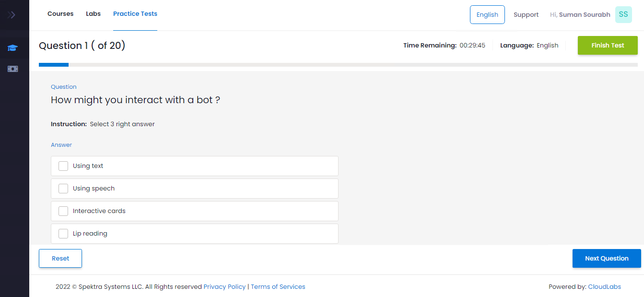This screenshot has width=644, height=297.
Task: Select the 'Interactive cards' checkbox
Action: click(x=63, y=211)
